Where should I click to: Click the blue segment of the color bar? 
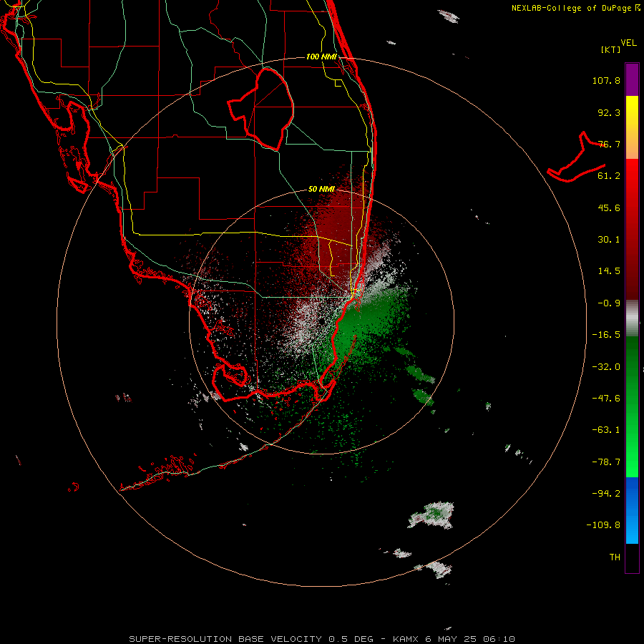point(632,510)
